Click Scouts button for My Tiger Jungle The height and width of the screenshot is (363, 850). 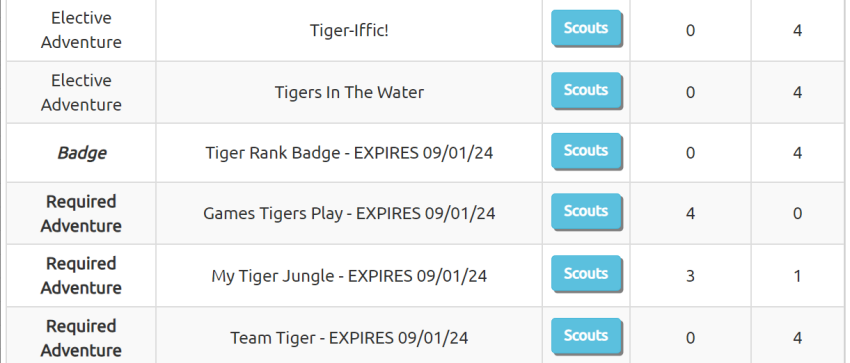pos(586,274)
